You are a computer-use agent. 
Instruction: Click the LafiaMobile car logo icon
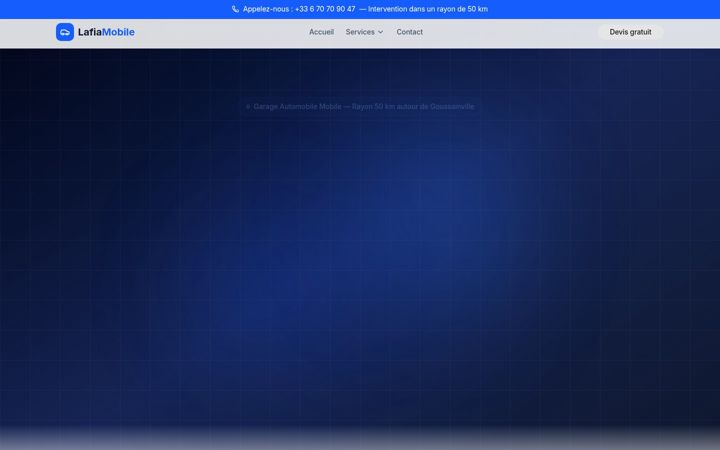click(65, 32)
